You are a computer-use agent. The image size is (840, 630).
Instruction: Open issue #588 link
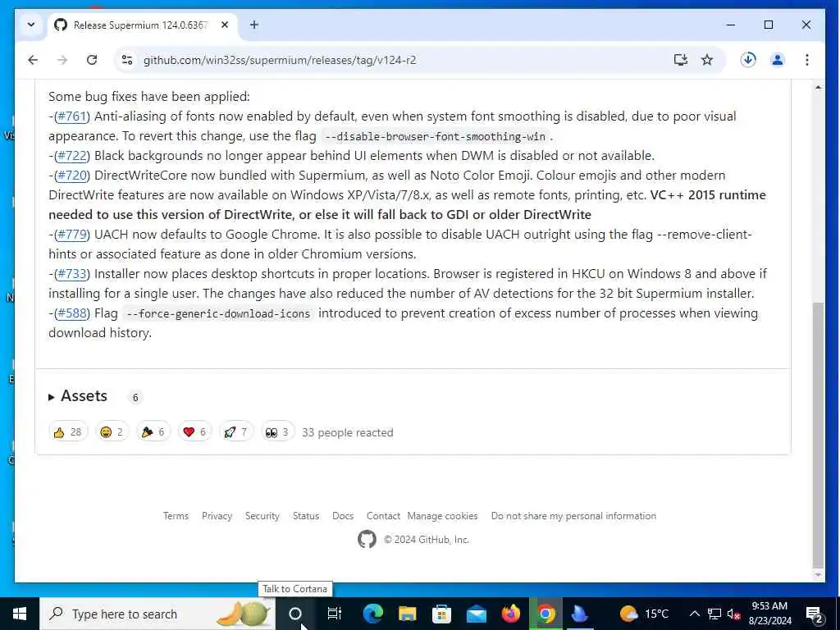[72, 313]
